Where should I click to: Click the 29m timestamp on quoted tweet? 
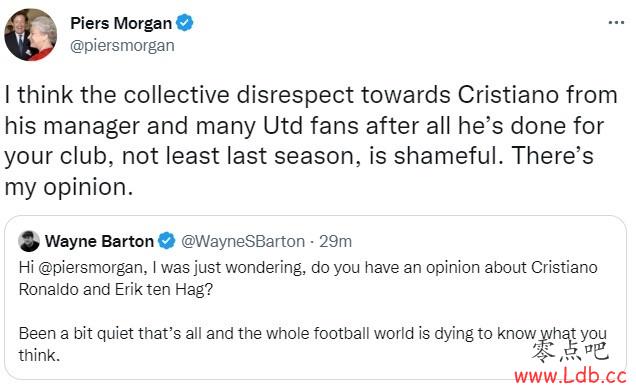coord(335,241)
